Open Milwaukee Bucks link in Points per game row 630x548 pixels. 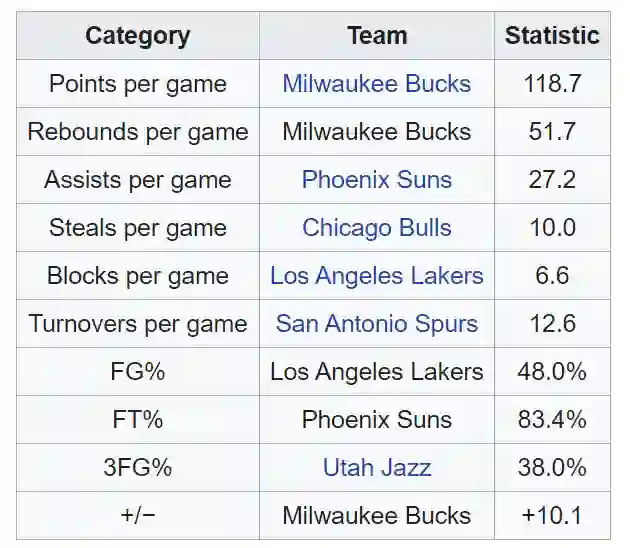[376, 83]
